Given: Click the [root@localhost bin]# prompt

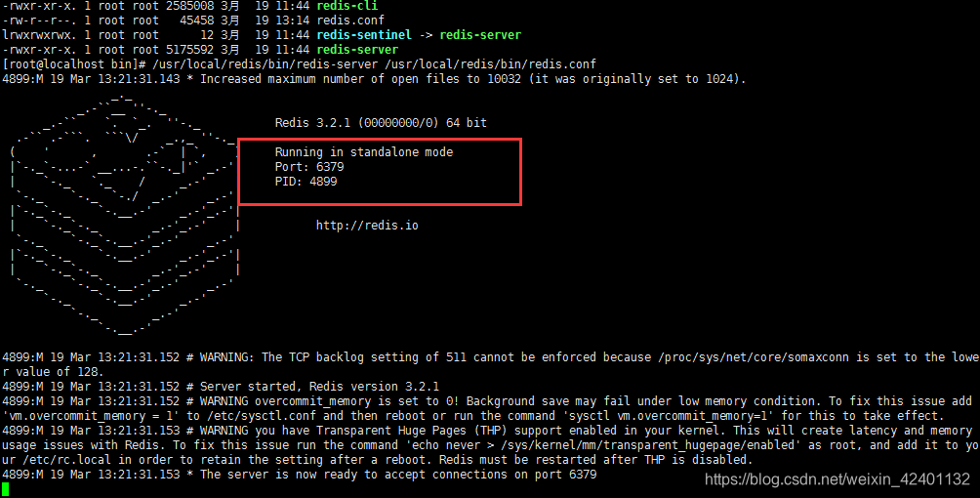Looking at the screenshot, I should (x=74, y=64).
